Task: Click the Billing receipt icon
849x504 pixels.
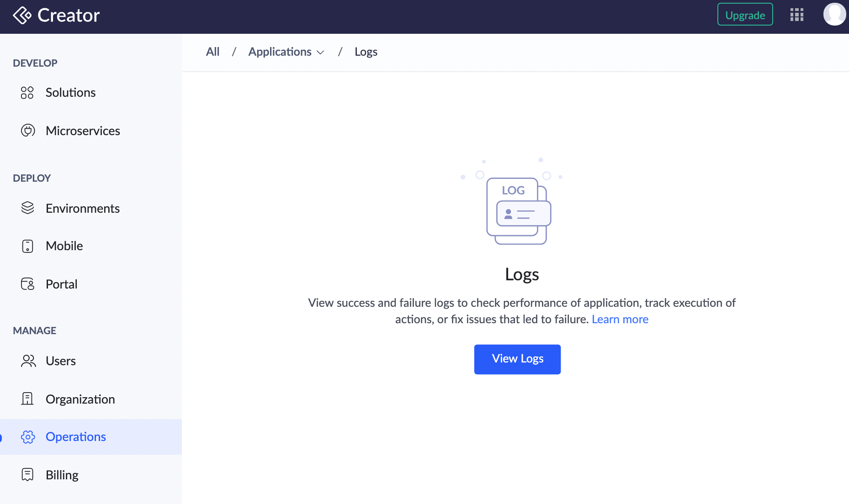Action: pyautogui.click(x=27, y=475)
